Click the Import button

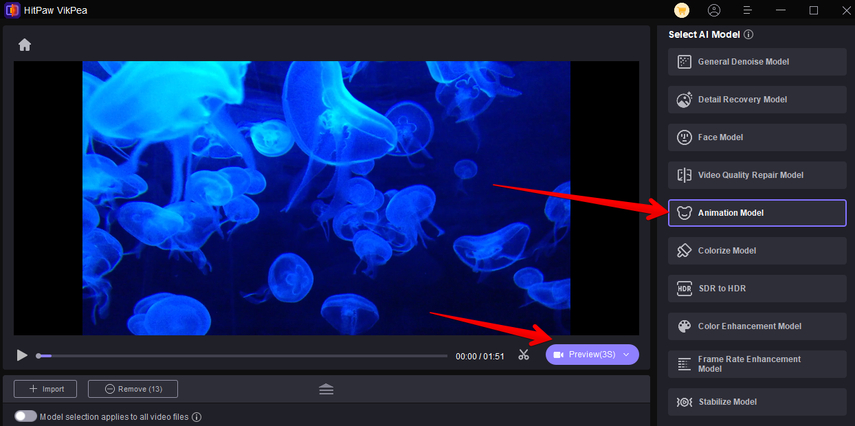point(46,389)
